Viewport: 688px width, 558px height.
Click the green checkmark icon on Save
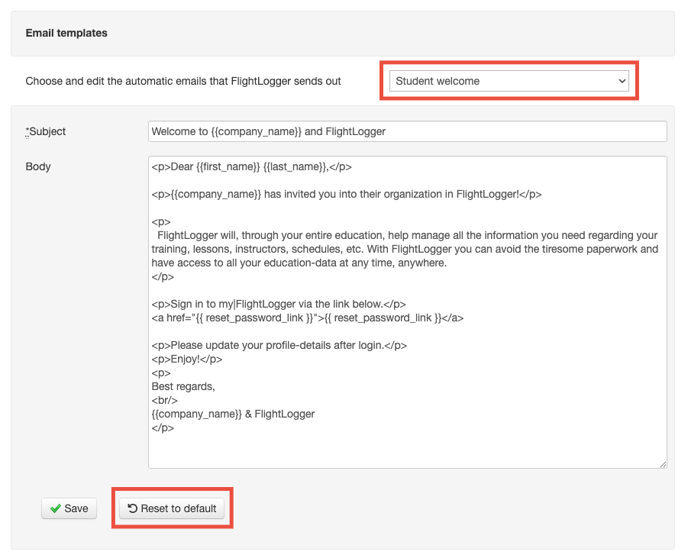click(x=55, y=508)
